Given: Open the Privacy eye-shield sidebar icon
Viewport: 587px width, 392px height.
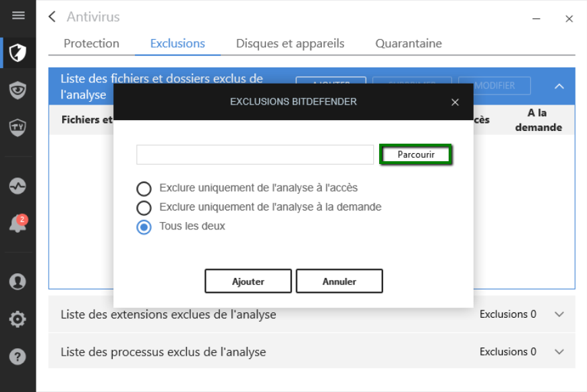Looking at the screenshot, I should pyautogui.click(x=18, y=90).
